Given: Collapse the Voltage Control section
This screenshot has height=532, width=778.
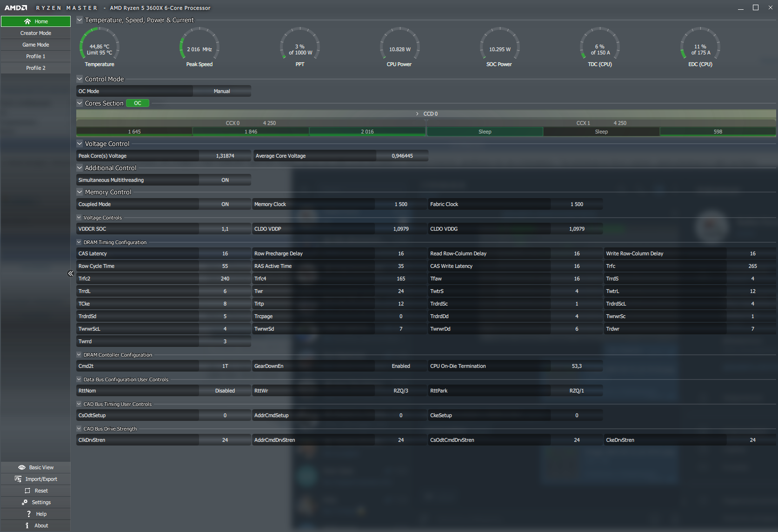Looking at the screenshot, I should tap(80, 144).
